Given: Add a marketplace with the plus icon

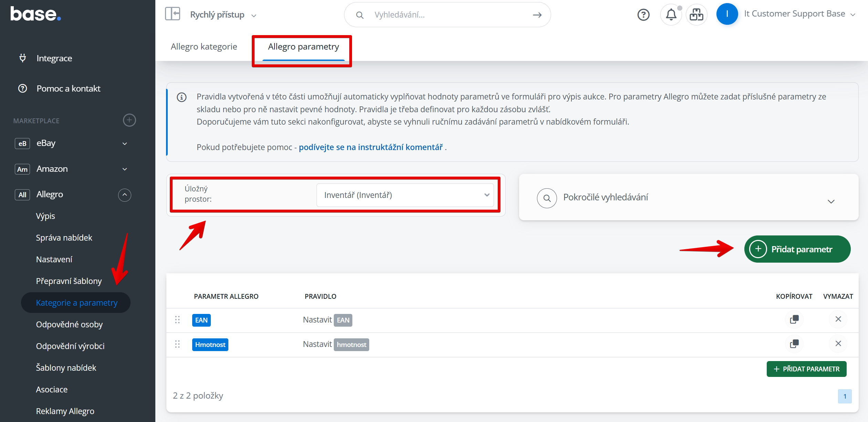Looking at the screenshot, I should coord(130,120).
